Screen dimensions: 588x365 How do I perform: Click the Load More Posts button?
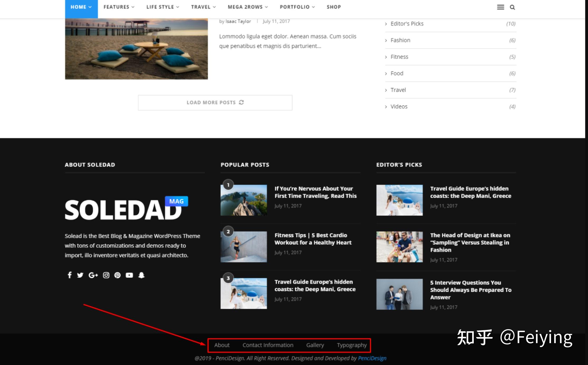pyautogui.click(x=215, y=103)
